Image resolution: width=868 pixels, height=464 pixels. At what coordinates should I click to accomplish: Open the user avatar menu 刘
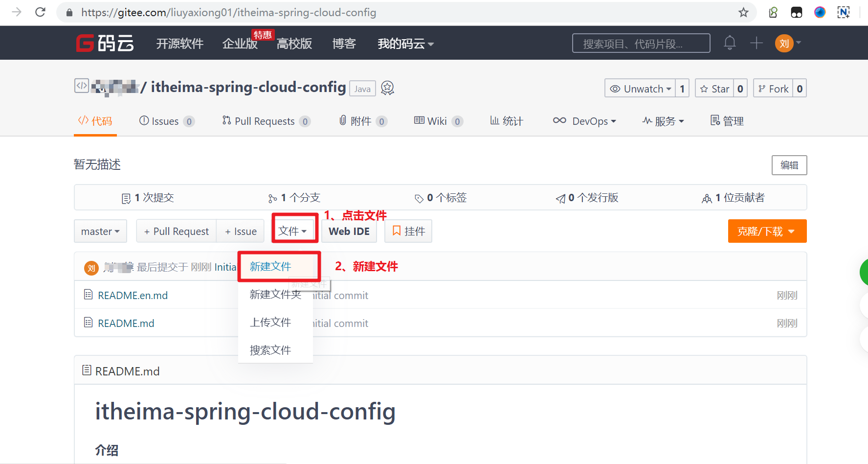pyautogui.click(x=784, y=44)
